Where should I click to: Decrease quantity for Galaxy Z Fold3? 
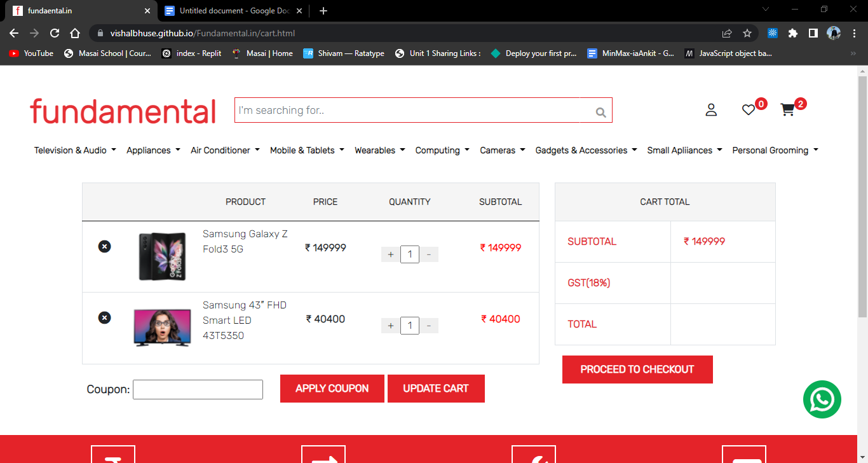pos(429,254)
